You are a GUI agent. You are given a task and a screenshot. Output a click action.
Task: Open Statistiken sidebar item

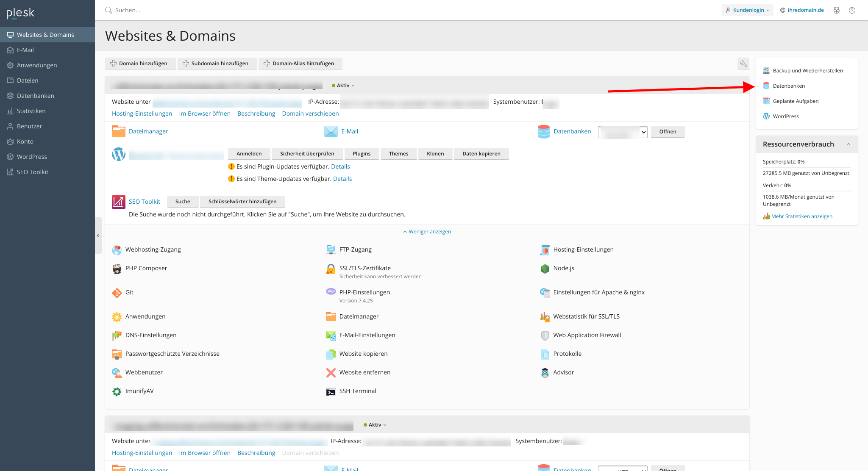(x=47, y=111)
